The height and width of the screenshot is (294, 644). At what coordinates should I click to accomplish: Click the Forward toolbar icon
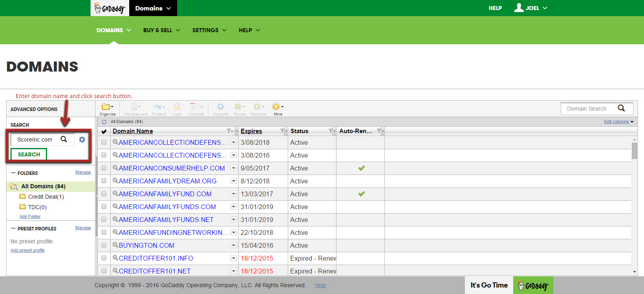(x=159, y=107)
